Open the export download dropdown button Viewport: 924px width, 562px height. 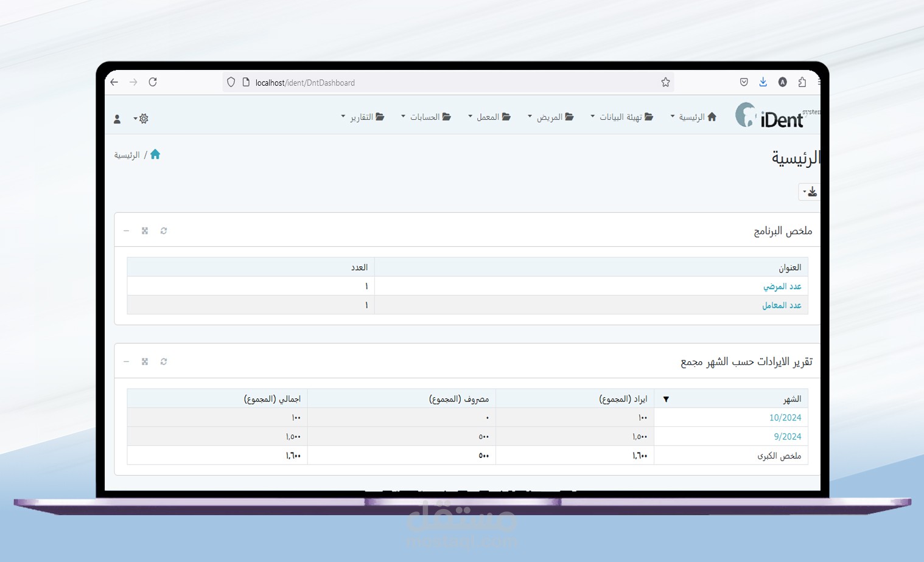pos(809,192)
